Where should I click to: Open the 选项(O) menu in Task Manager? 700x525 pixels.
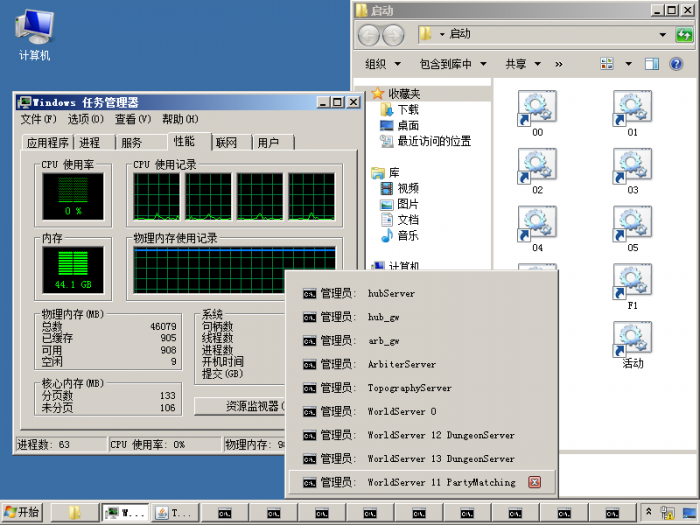point(85,119)
